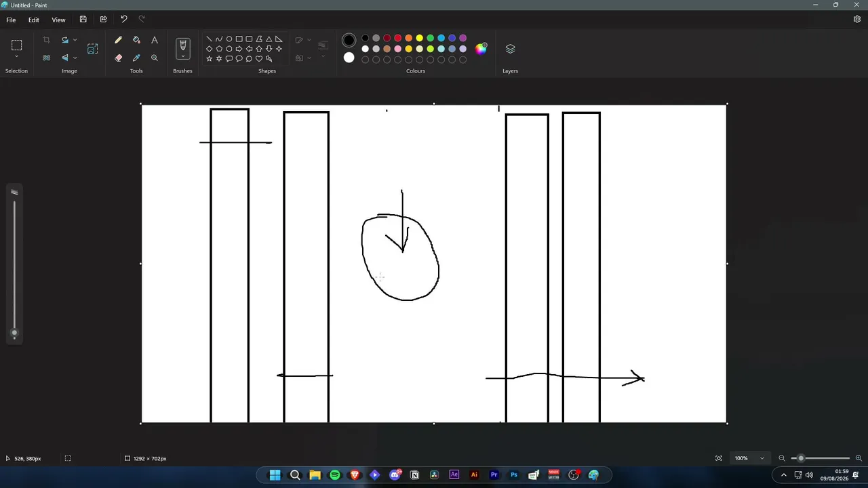This screenshot has width=868, height=488.
Task: Pick the red colour swatch
Action: (398, 38)
